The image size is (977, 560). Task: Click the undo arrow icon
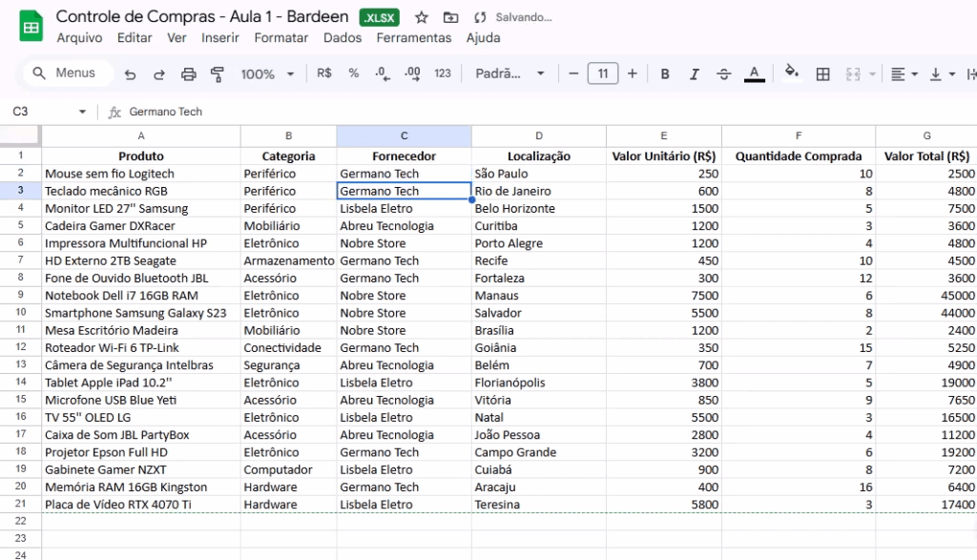pos(130,74)
